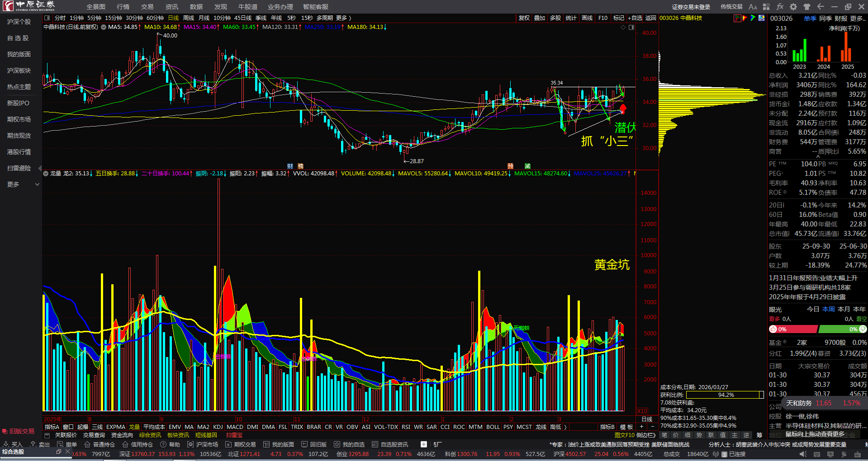Toggle 复权 price adjustment
The width and height of the screenshot is (868, 461).
(x=524, y=18)
